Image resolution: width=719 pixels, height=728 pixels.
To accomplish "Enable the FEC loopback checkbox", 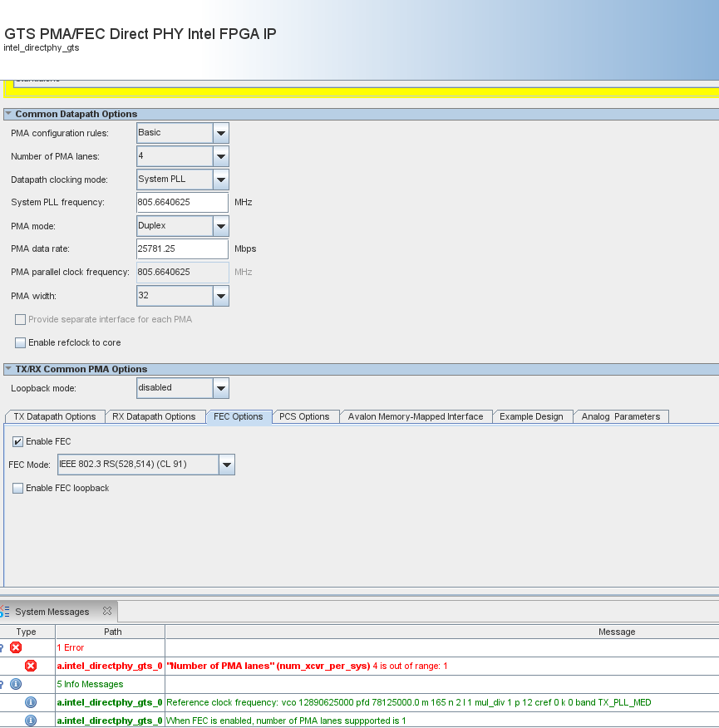I will click(x=17, y=488).
